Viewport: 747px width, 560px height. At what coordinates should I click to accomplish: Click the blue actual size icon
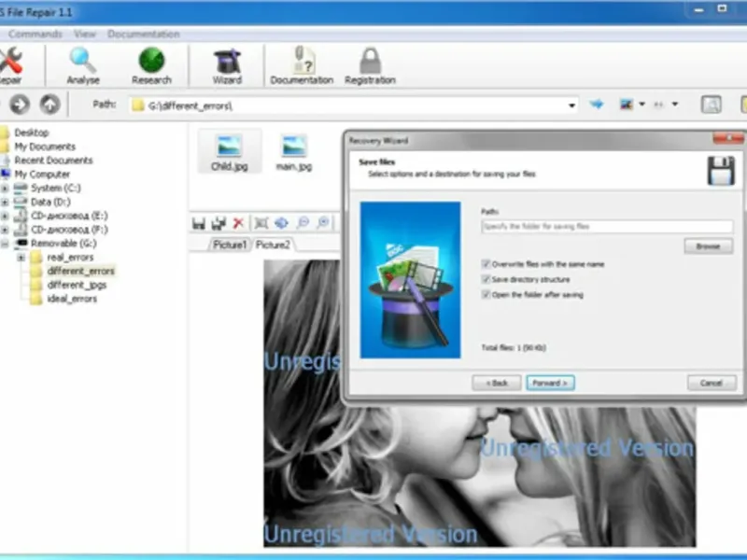(x=282, y=222)
